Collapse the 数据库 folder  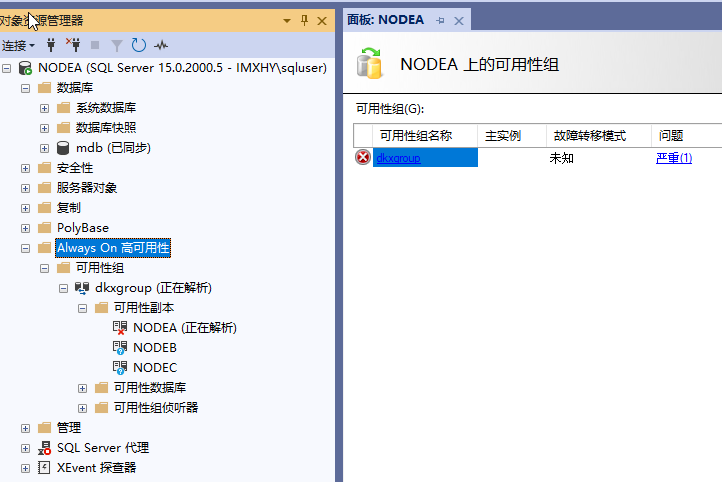[x=25, y=88]
